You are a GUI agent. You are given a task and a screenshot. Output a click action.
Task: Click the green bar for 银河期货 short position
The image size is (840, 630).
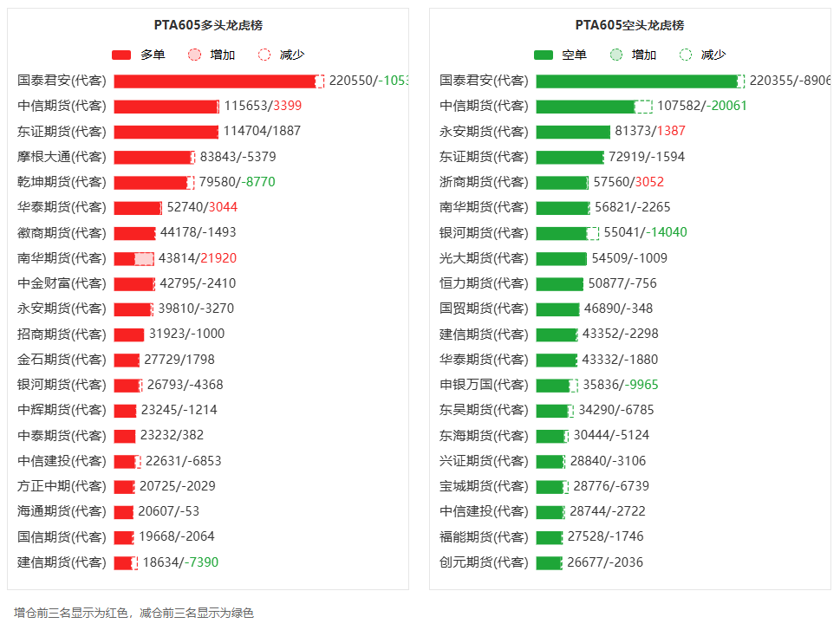coord(562,233)
